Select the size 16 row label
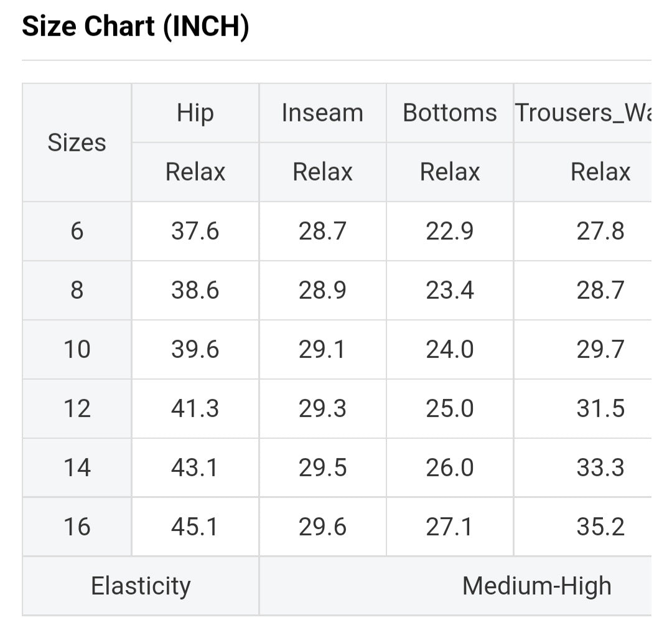The height and width of the screenshot is (630, 672). pyautogui.click(x=77, y=527)
